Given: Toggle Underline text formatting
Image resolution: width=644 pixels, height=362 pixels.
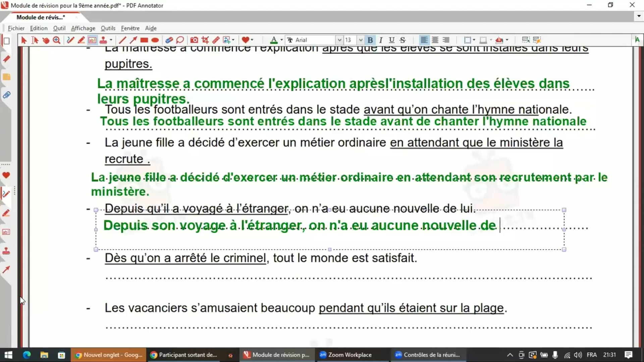Looking at the screenshot, I should [x=391, y=40].
